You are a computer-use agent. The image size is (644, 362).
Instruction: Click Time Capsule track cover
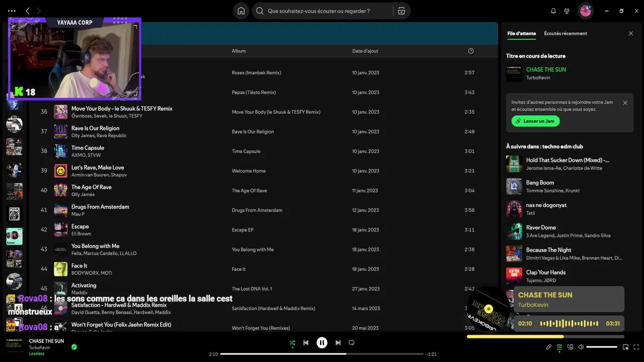(61, 151)
